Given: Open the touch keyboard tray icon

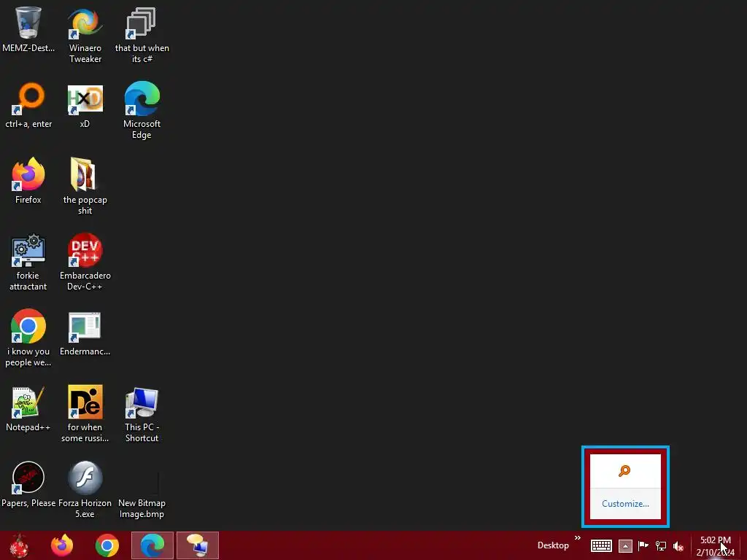Looking at the screenshot, I should pos(601,545).
